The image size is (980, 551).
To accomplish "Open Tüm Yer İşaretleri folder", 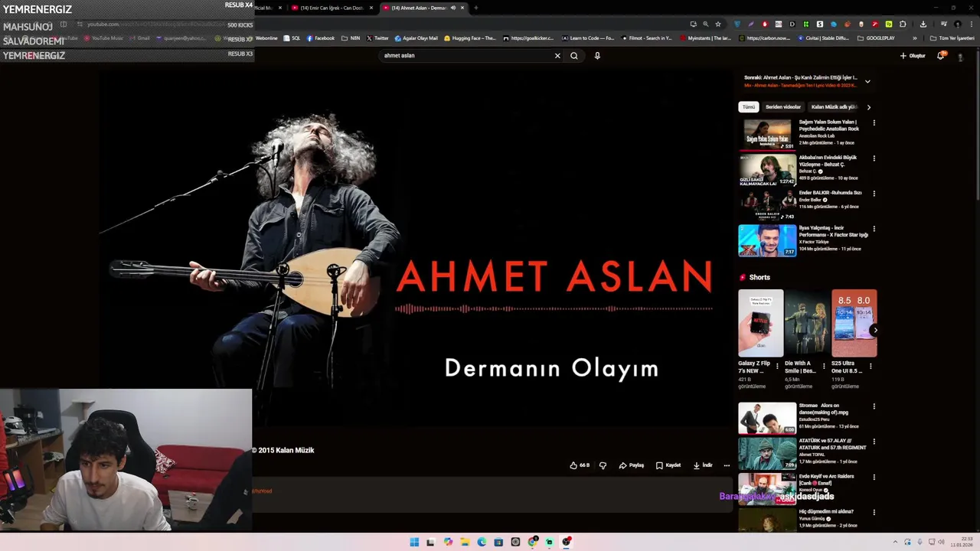I will tap(952, 37).
